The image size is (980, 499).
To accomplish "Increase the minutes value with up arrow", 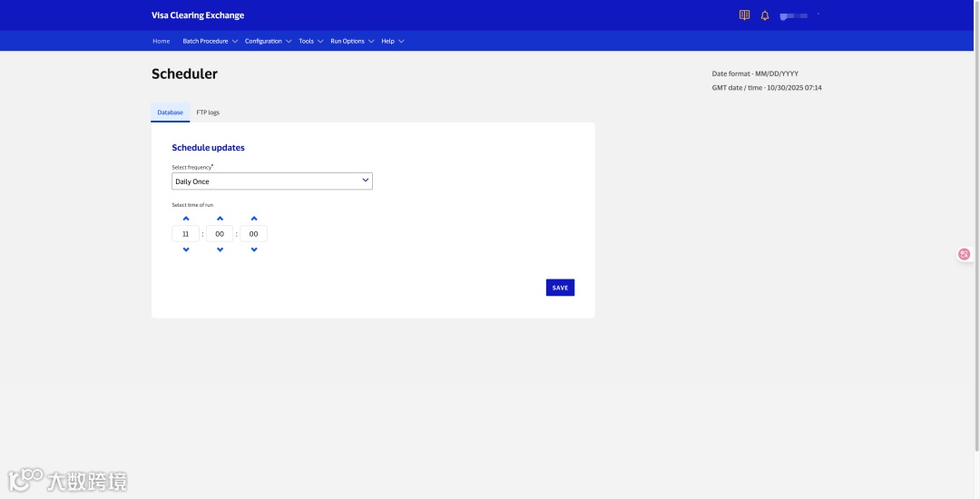I will click(x=220, y=219).
